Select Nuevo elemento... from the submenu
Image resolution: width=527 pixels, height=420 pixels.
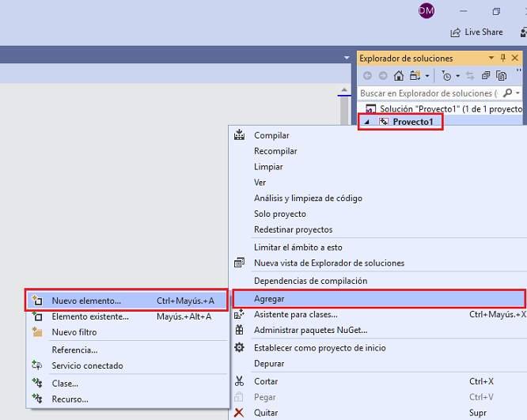coord(86,301)
